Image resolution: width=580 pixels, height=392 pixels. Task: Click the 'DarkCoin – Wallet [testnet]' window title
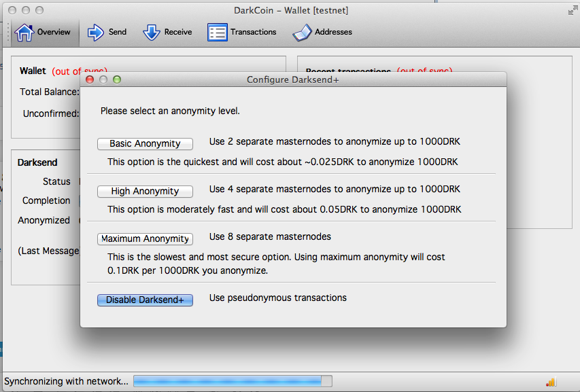pos(291,11)
